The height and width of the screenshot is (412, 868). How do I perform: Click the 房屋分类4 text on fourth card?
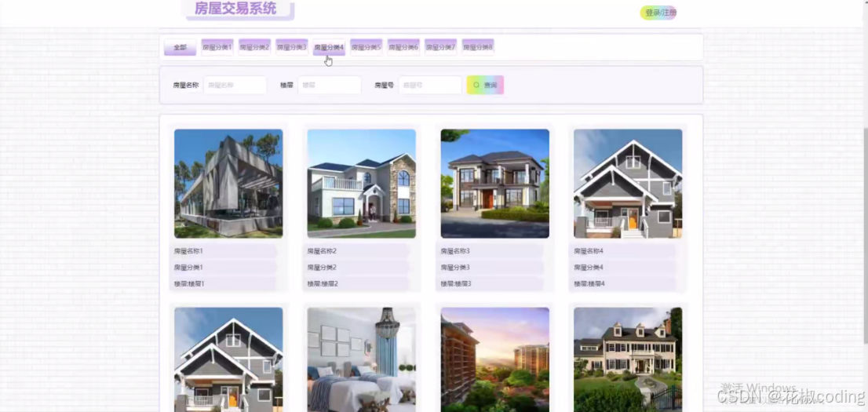(589, 268)
